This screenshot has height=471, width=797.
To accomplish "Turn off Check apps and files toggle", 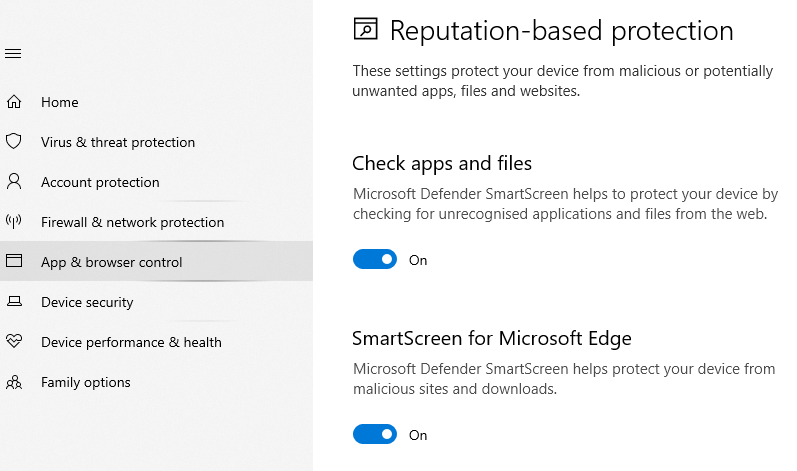I will pos(375,260).
